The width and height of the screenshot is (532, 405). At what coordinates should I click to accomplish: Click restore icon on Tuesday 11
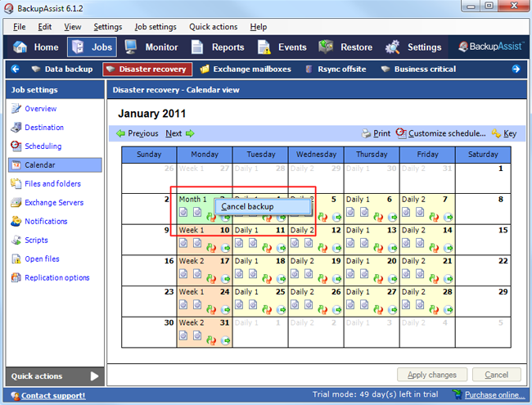pos(267,248)
